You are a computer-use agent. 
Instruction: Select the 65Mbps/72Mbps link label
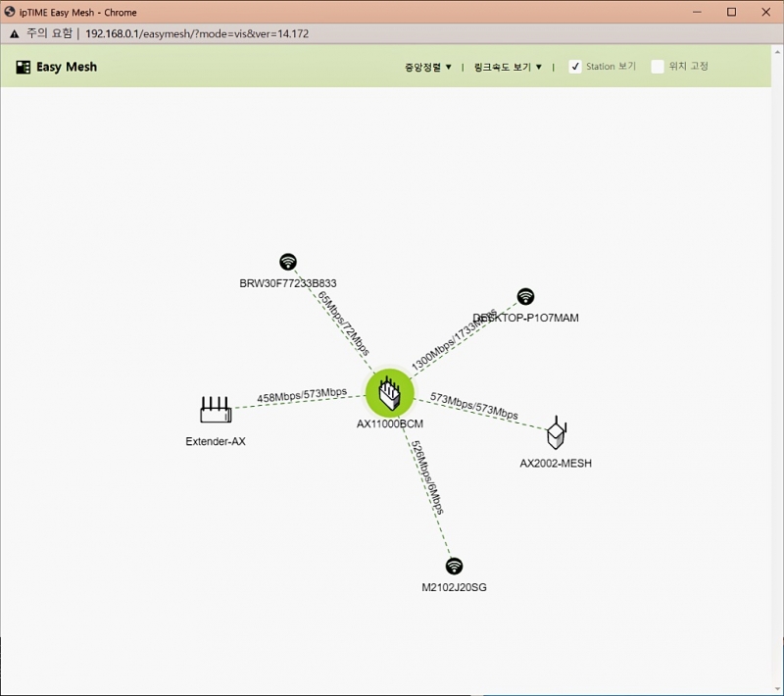coord(344,323)
